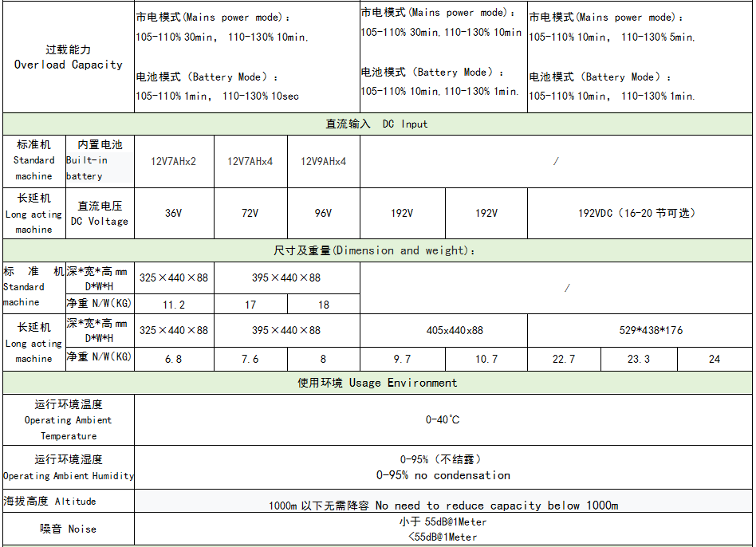This screenshot has width=756, height=547.
Task: Select the 6.8 net weight cell
Action: [174, 359]
